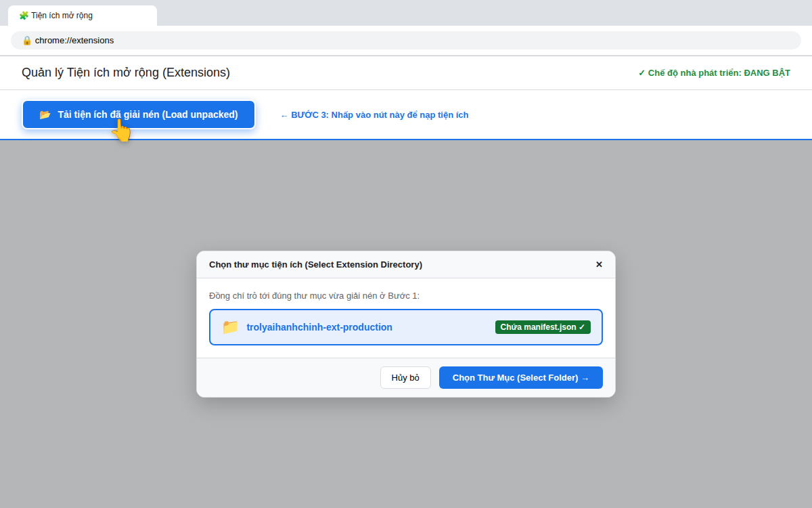
Task: Click the lock icon in address bar
Action: [27, 40]
